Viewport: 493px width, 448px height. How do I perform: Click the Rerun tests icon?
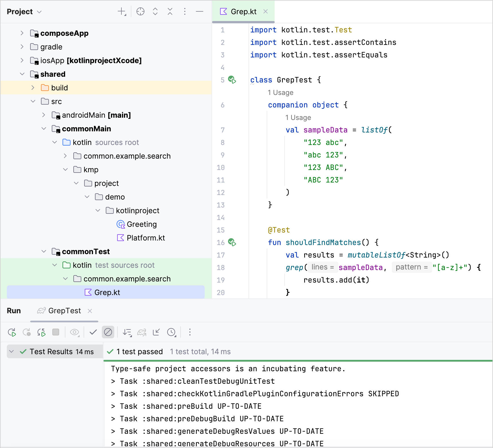point(12,332)
